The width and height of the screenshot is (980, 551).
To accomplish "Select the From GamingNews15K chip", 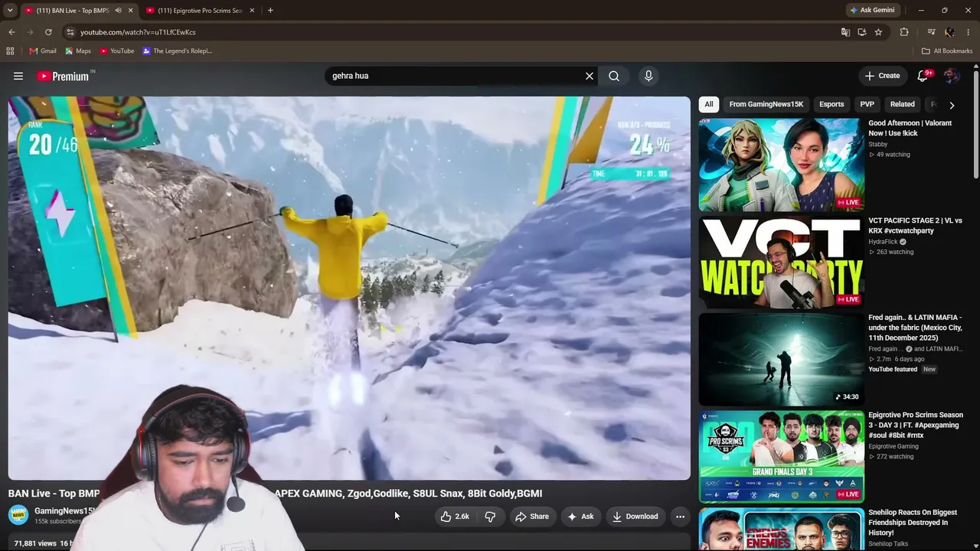I will [x=766, y=104].
